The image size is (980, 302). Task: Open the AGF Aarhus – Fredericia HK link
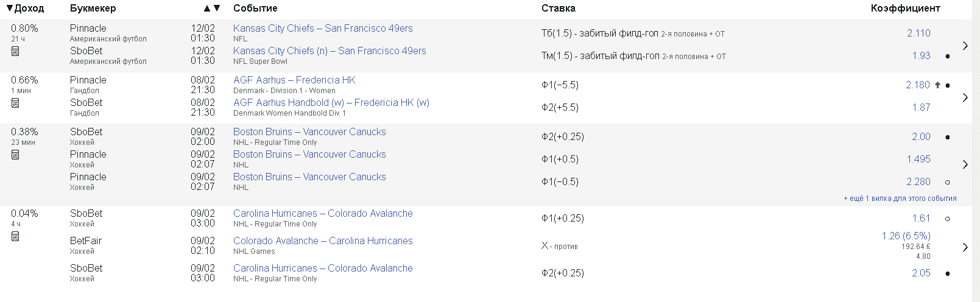click(294, 80)
